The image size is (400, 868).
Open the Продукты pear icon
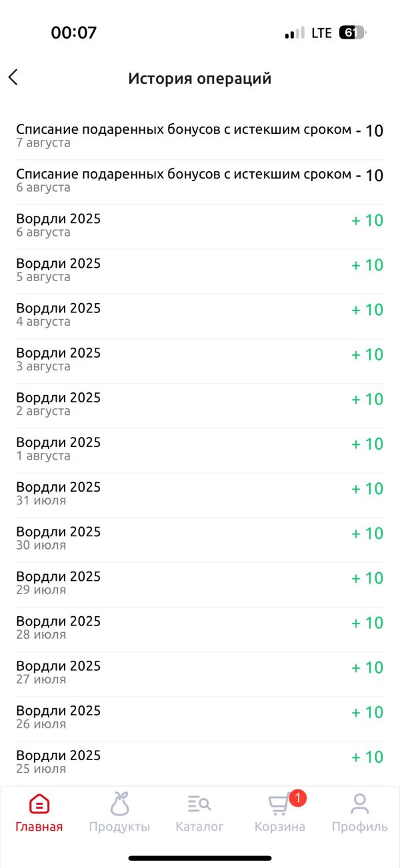(119, 803)
